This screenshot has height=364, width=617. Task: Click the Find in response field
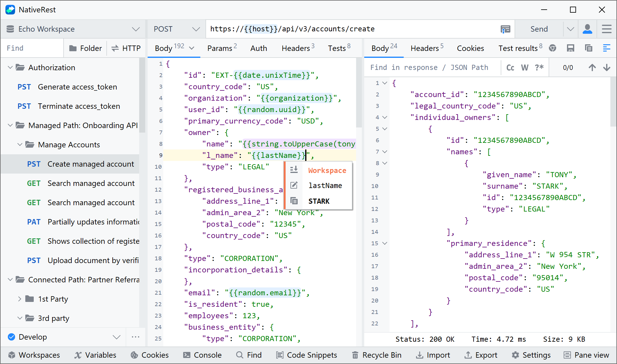coord(429,67)
